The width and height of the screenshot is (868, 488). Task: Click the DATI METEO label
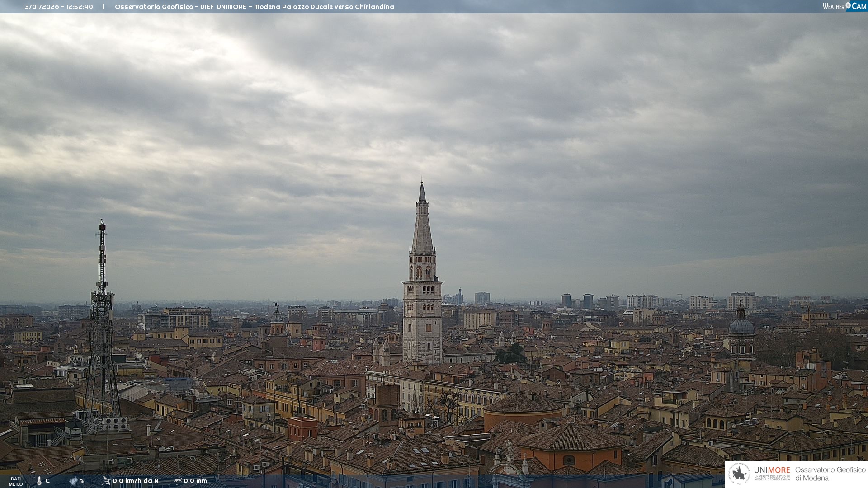point(16,481)
